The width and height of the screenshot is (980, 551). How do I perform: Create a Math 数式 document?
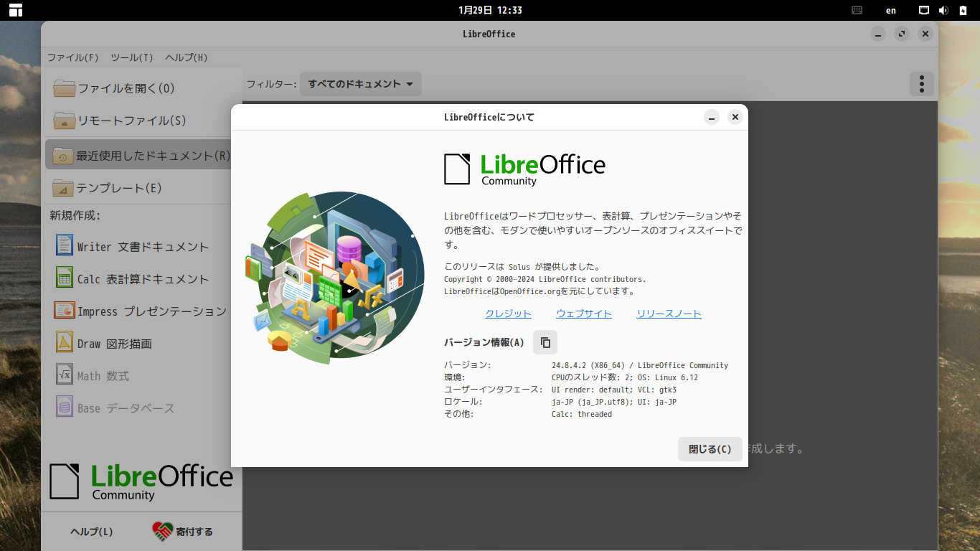click(x=103, y=376)
